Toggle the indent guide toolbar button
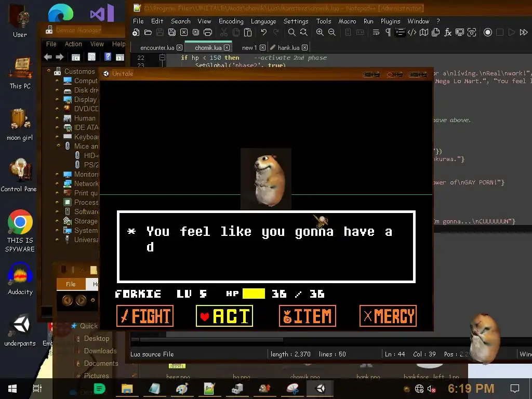The height and width of the screenshot is (399, 532). tap(400, 32)
